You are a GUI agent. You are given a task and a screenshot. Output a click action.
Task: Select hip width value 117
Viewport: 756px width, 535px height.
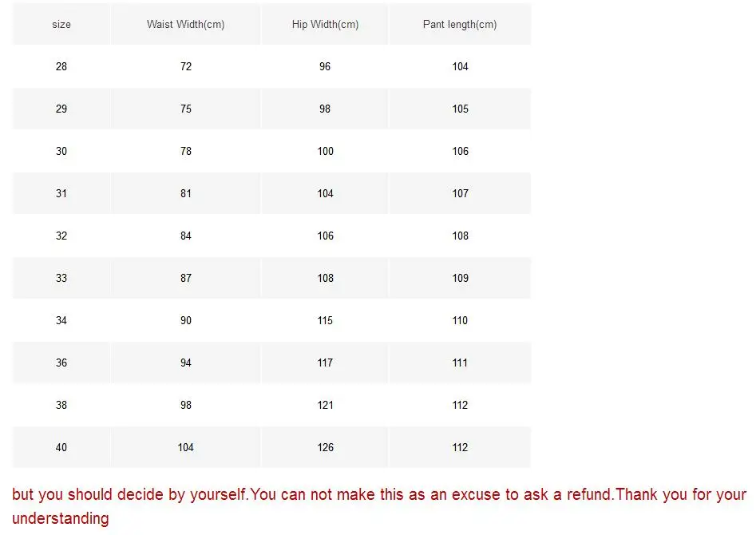pyautogui.click(x=325, y=363)
